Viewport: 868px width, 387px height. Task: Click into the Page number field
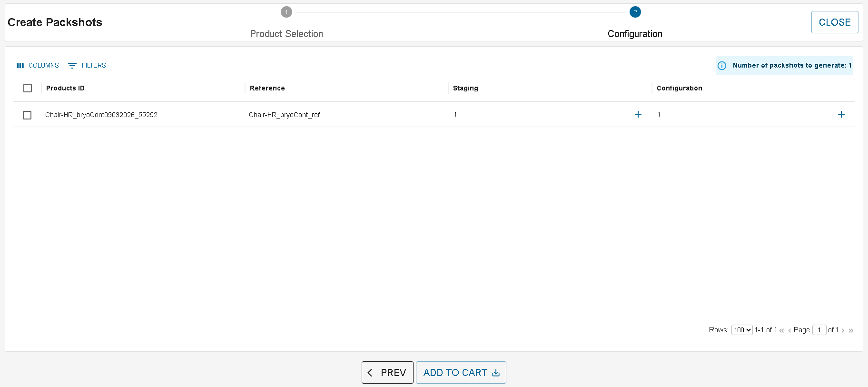click(819, 330)
